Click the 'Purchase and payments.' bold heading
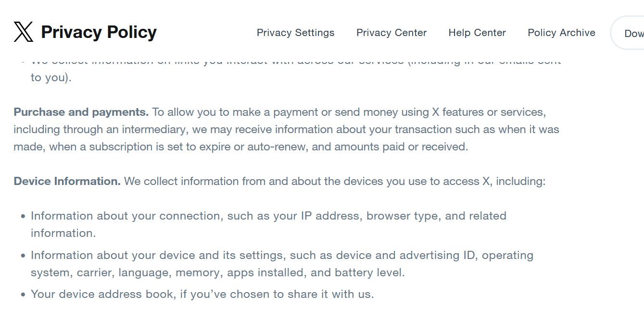Image resolution: width=644 pixels, height=332 pixels. click(81, 112)
